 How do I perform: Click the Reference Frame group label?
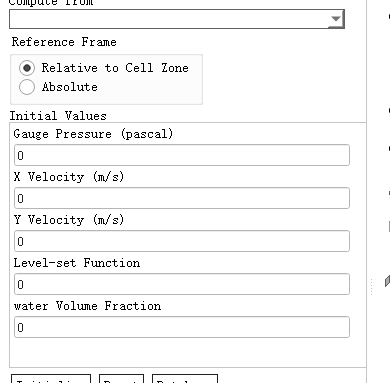[64, 42]
